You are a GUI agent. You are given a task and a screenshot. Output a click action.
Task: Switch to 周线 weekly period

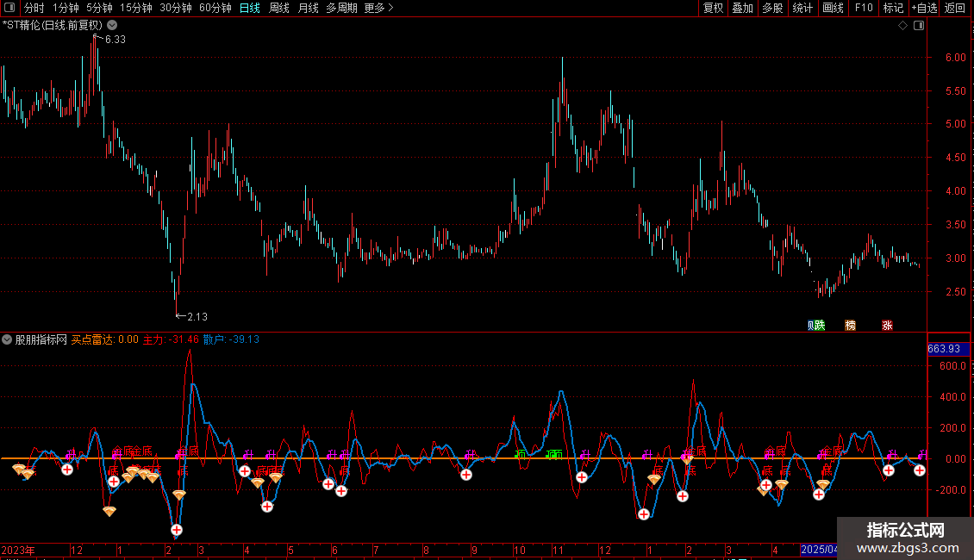coord(278,8)
